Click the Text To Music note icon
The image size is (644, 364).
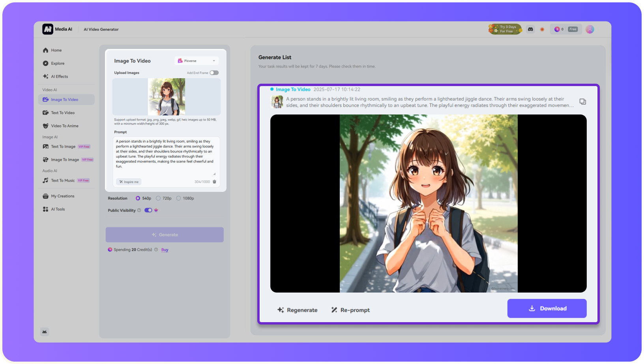coord(45,180)
